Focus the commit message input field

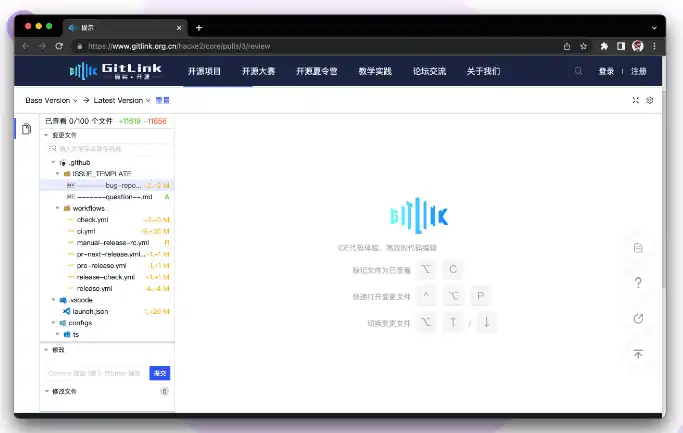tap(96, 373)
